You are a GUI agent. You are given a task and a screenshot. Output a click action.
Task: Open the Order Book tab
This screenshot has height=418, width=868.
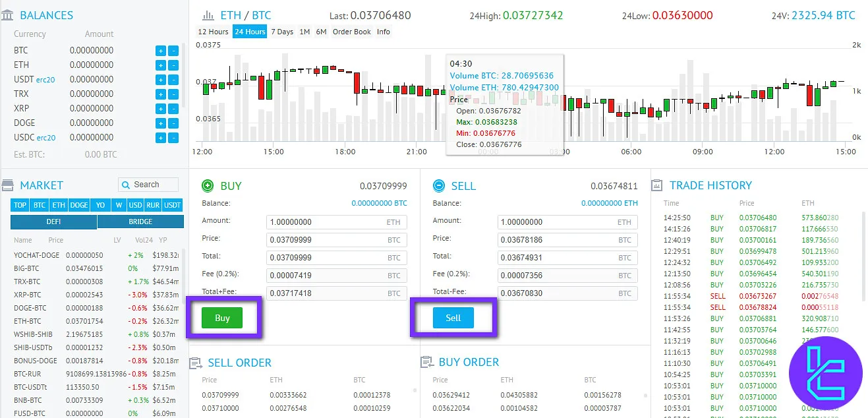tap(352, 32)
